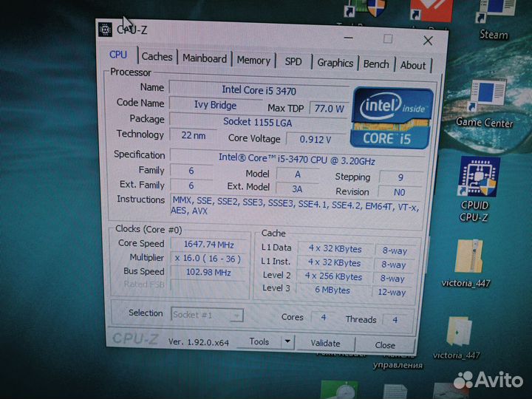The width and height of the screenshot is (532, 399).
Task: Go to the SPD tab
Action: coord(293,62)
